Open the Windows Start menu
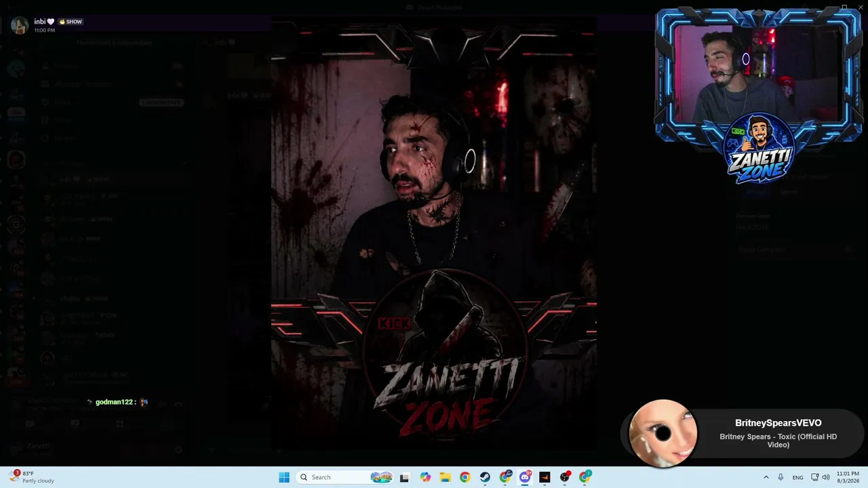Image resolution: width=868 pixels, height=488 pixels. 284,477
